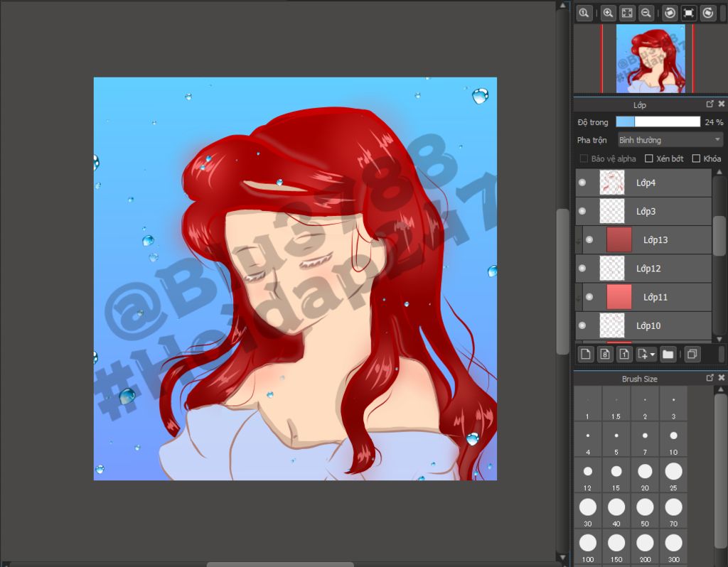728x567 pixels.
Task: Select brush size 50
Action: coord(645,512)
